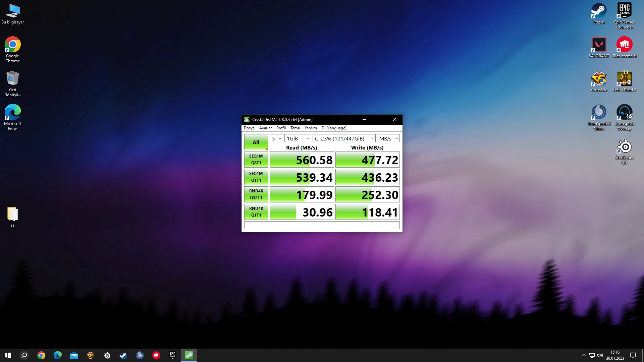Run the SEQ1M Q1T1 test

point(256,177)
